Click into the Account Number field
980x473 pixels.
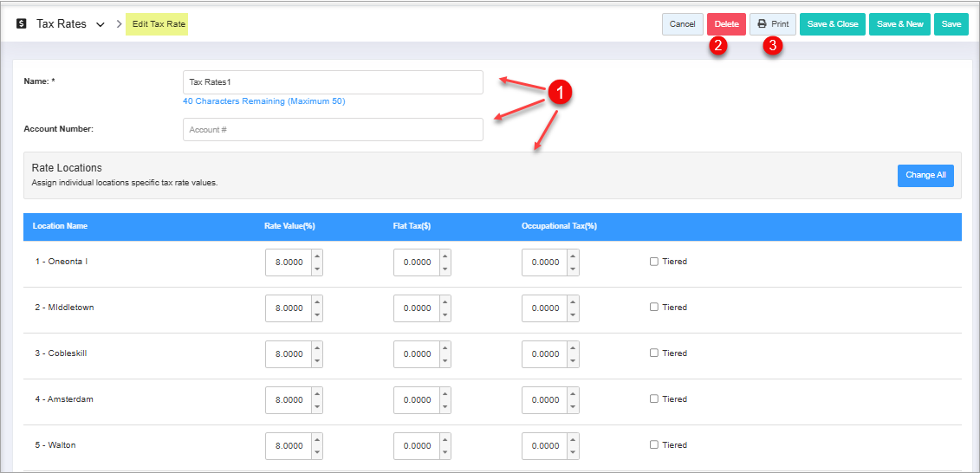click(333, 130)
